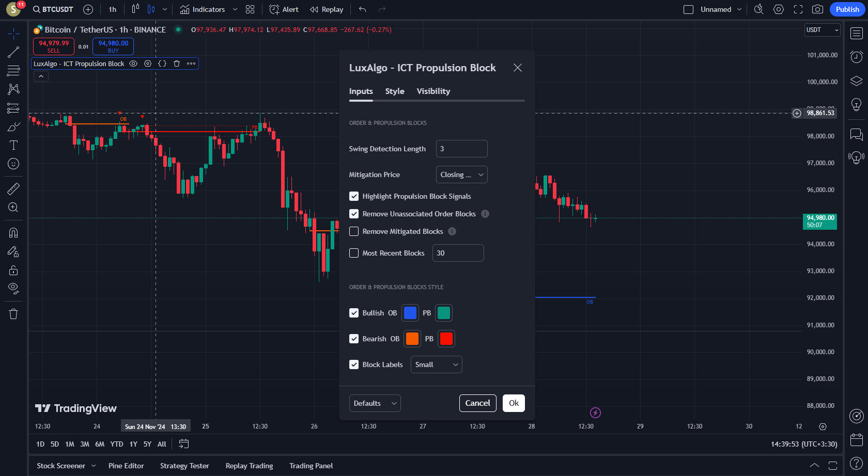Click the SELL price button

click(54, 46)
